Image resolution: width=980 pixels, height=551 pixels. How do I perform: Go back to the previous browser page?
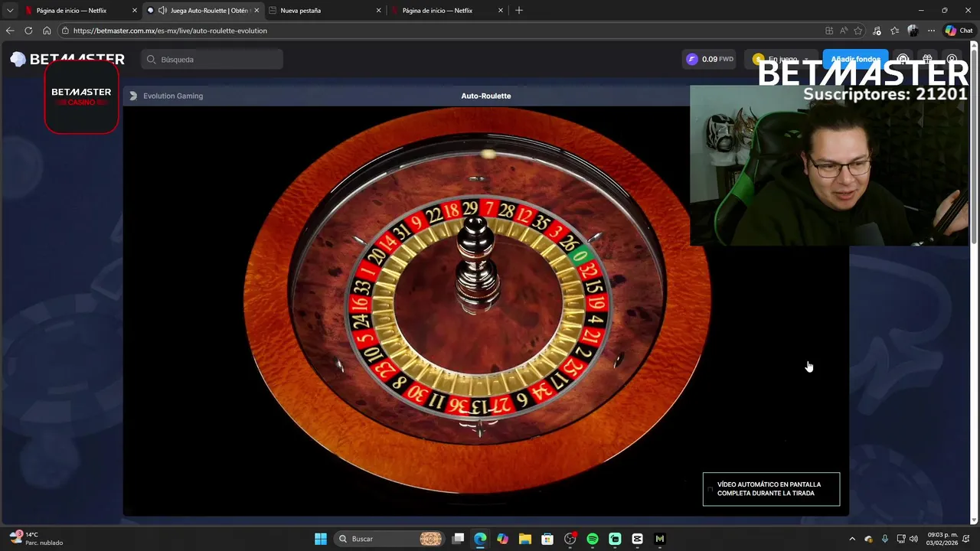pos(9,31)
